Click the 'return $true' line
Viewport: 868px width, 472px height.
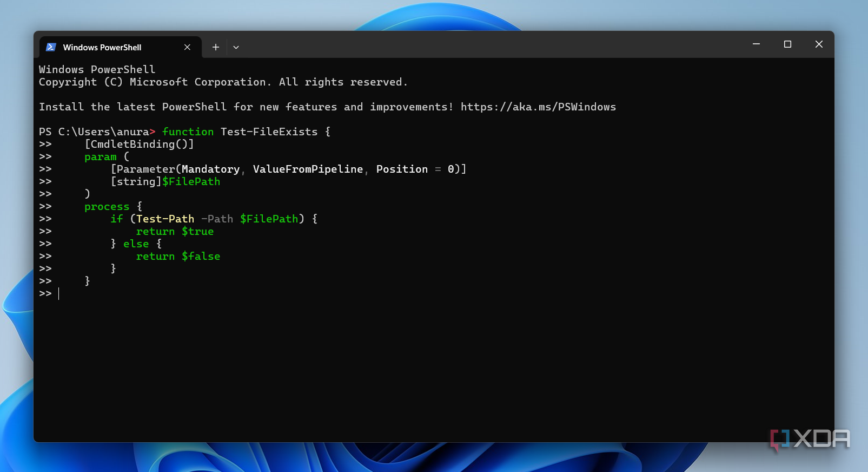(x=175, y=231)
